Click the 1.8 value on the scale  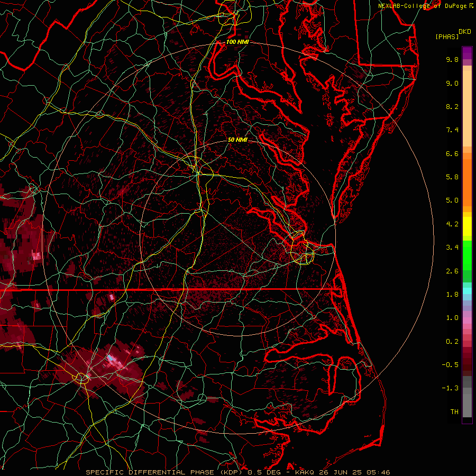point(452,295)
